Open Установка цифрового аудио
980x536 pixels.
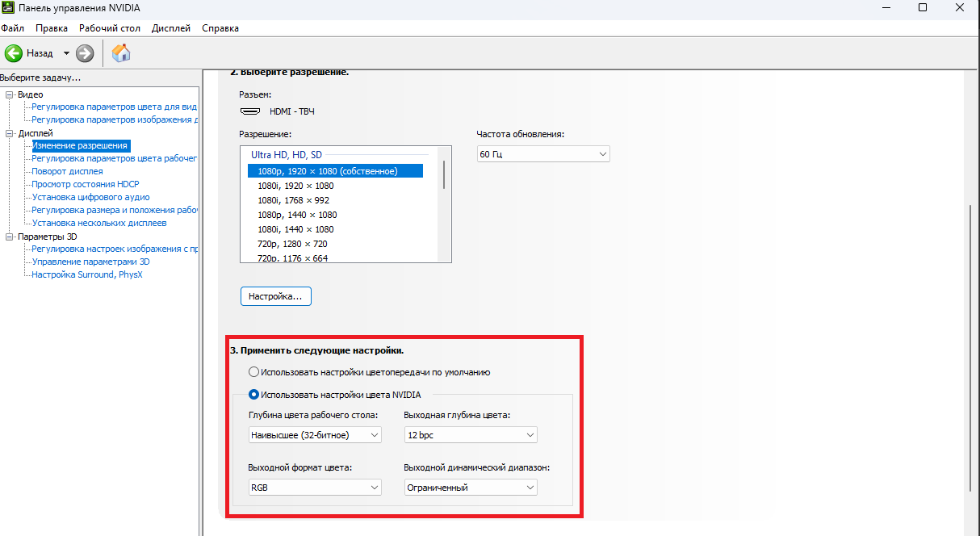(x=90, y=197)
